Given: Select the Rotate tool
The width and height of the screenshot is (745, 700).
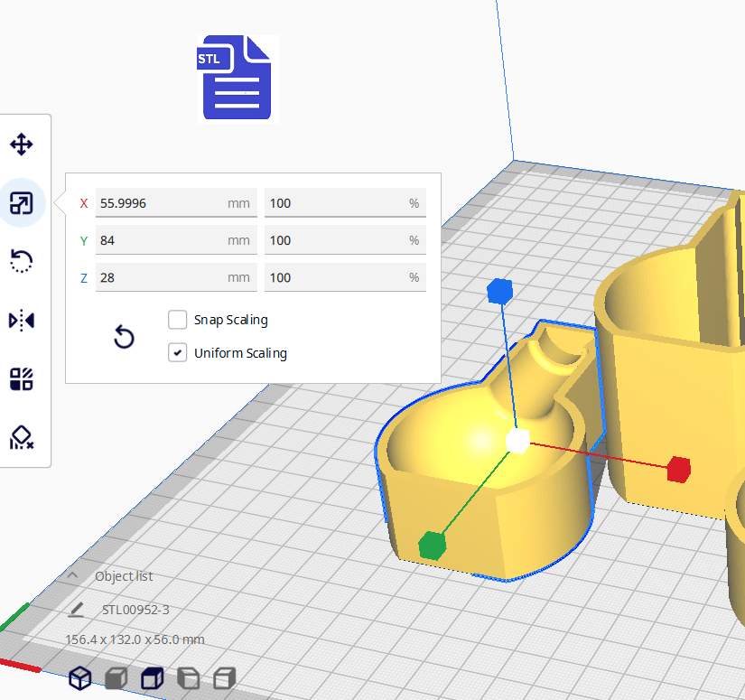Looking at the screenshot, I should click(x=22, y=262).
